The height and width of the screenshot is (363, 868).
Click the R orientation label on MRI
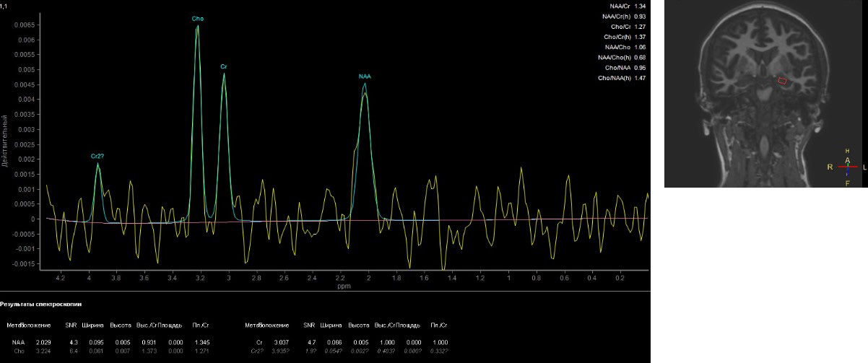pyautogui.click(x=830, y=167)
